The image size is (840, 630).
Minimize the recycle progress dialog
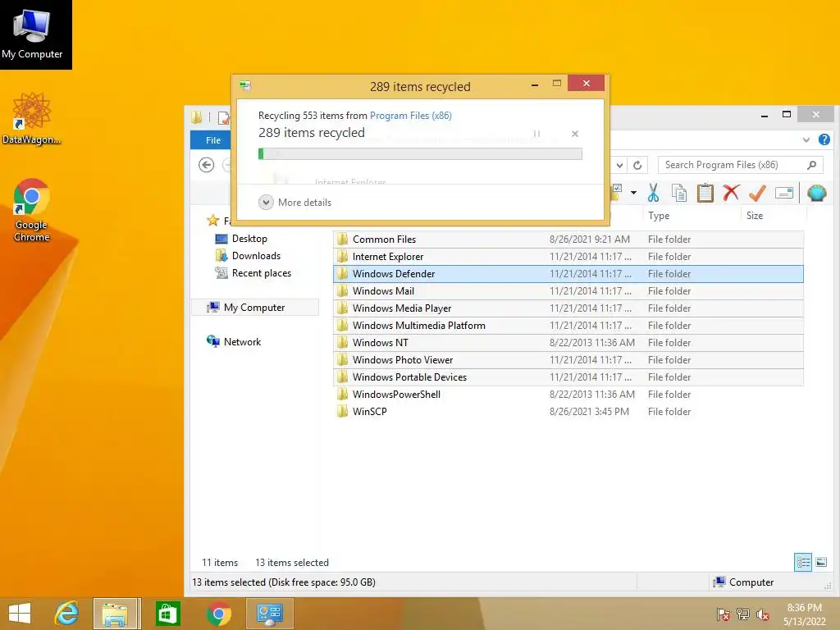[x=535, y=84]
